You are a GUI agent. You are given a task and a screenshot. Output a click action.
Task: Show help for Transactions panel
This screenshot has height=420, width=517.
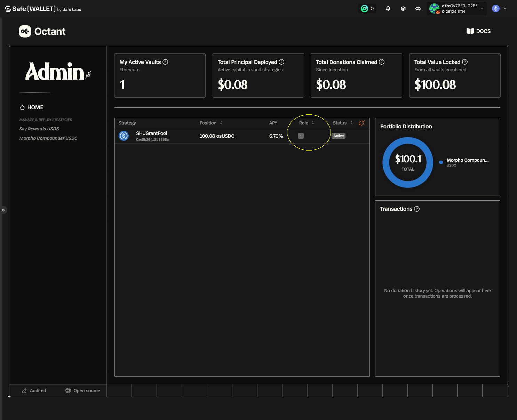coord(417,209)
